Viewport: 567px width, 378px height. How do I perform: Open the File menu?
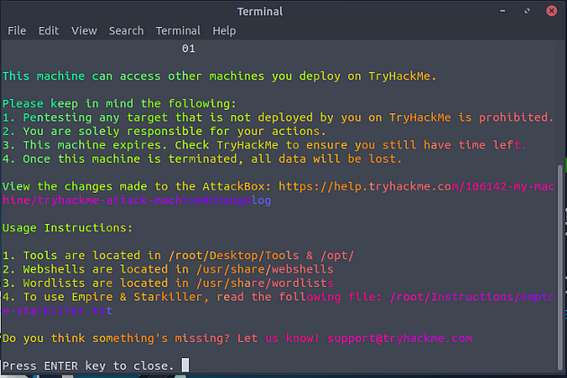pyautogui.click(x=17, y=31)
